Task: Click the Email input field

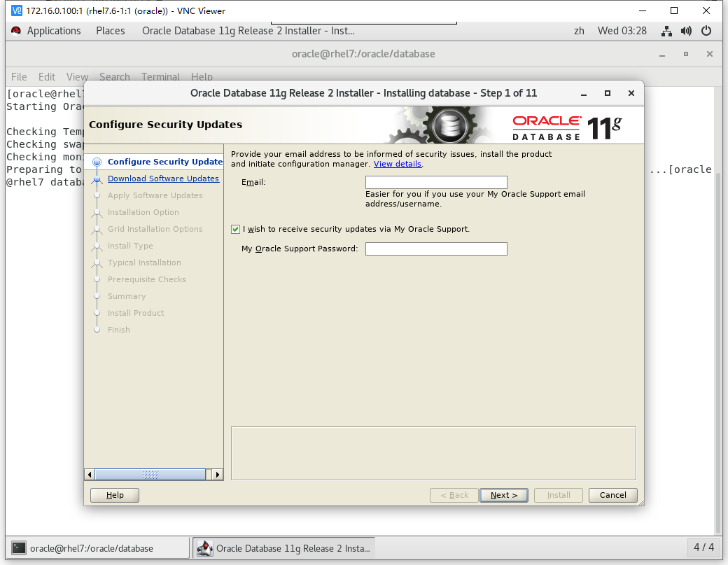Action: [x=436, y=183]
